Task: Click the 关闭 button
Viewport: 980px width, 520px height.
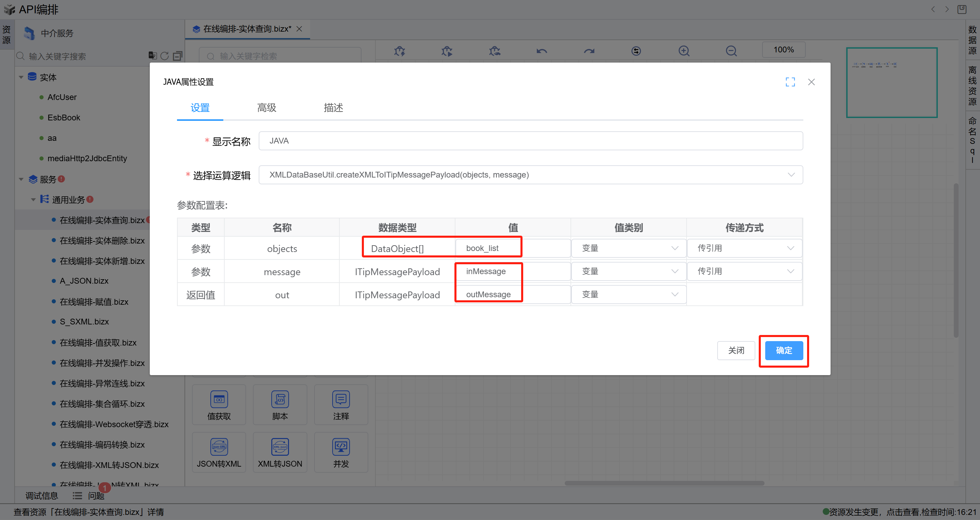Action: pyautogui.click(x=736, y=351)
